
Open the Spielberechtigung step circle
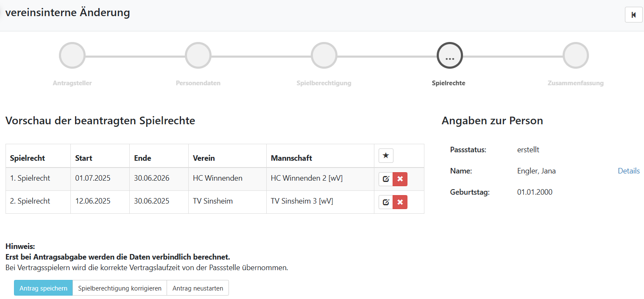[x=324, y=56]
